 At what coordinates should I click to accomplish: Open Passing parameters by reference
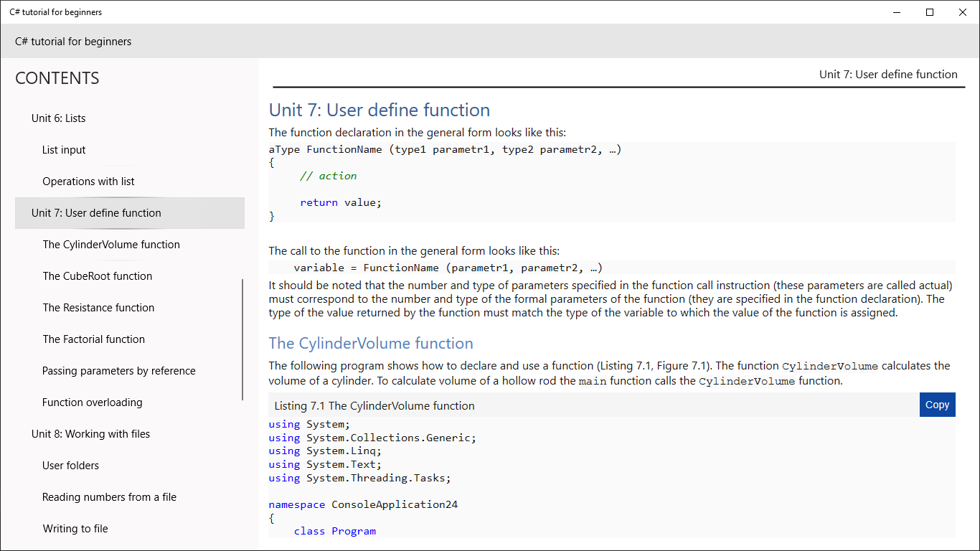[x=119, y=371]
